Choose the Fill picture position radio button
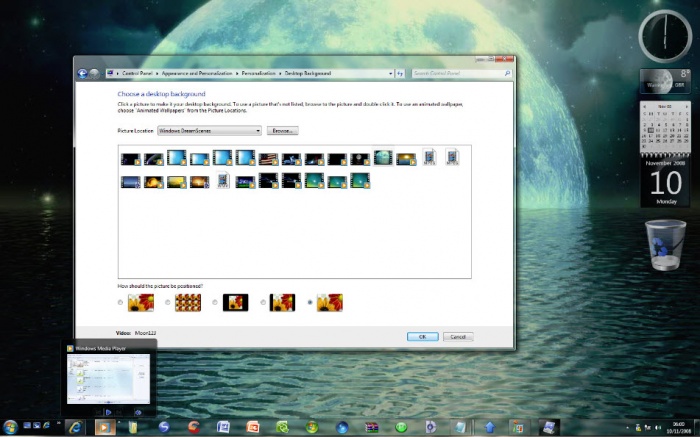 [x=120, y=303]
